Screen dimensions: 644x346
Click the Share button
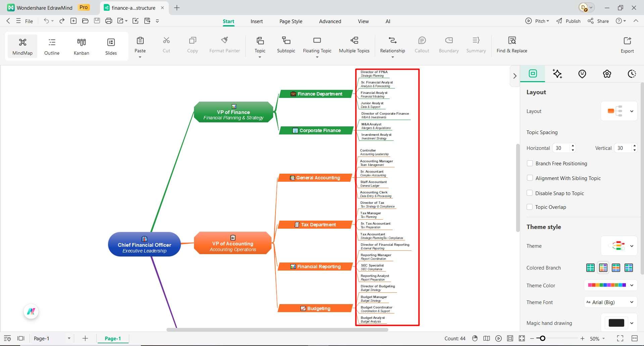point(598,21)
